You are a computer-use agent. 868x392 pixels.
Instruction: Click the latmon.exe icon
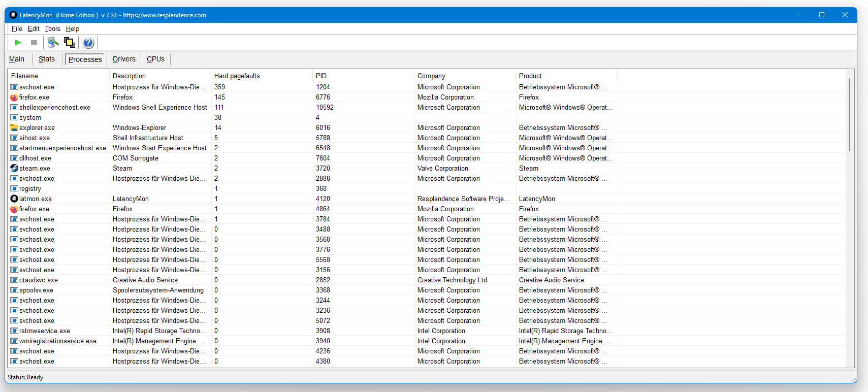pyautogui.click(x=14, y=199)
